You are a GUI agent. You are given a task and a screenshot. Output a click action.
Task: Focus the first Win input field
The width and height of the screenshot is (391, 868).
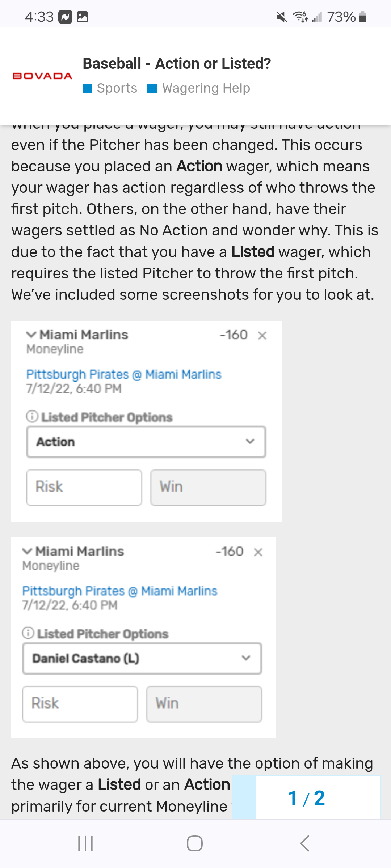coord(208,487)
